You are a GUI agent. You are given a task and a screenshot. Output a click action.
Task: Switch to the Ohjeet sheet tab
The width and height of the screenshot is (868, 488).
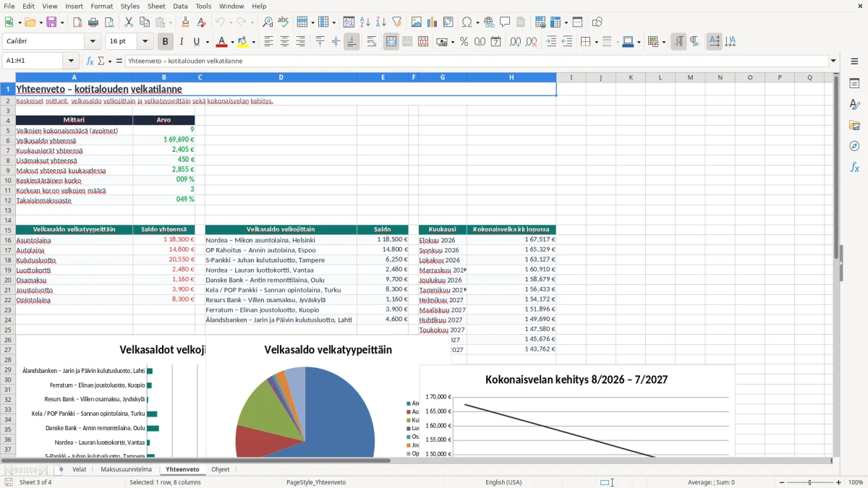pyautogui.click(x=221, y=469)
